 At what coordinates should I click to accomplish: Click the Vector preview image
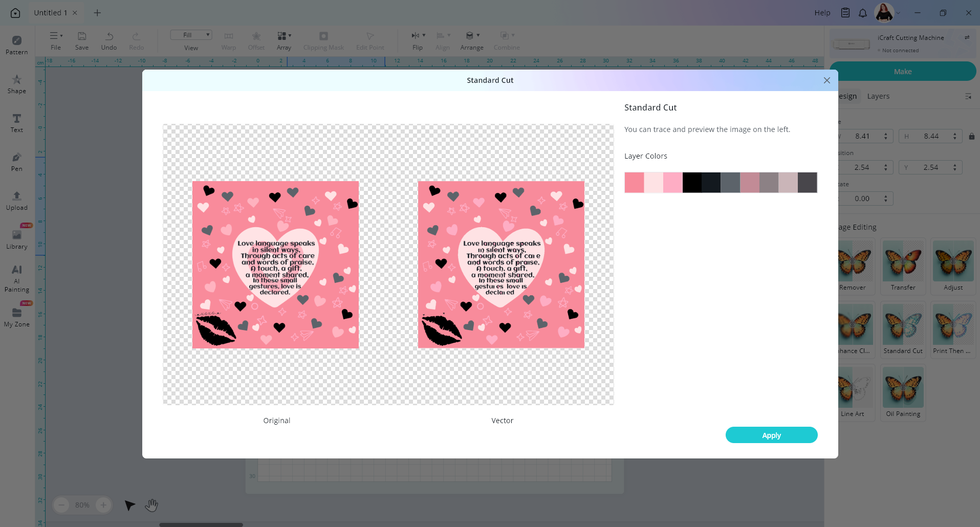pyautogui.click(x=501, y=265)
